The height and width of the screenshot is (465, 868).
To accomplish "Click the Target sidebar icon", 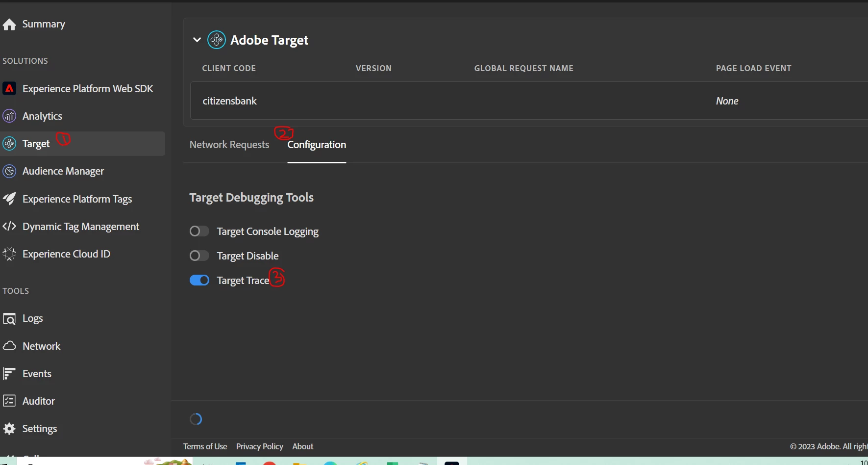I will (9, 144).
